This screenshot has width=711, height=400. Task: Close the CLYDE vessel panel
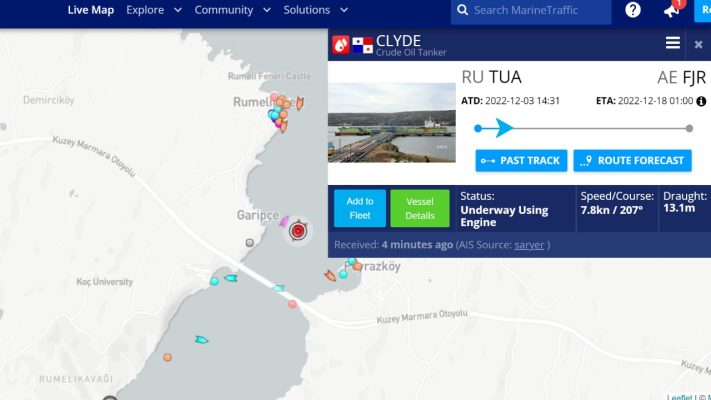coord(698,44)
